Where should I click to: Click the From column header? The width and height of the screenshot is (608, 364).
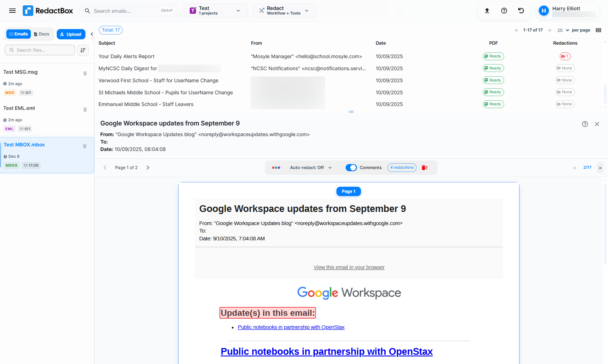(256, 43)
